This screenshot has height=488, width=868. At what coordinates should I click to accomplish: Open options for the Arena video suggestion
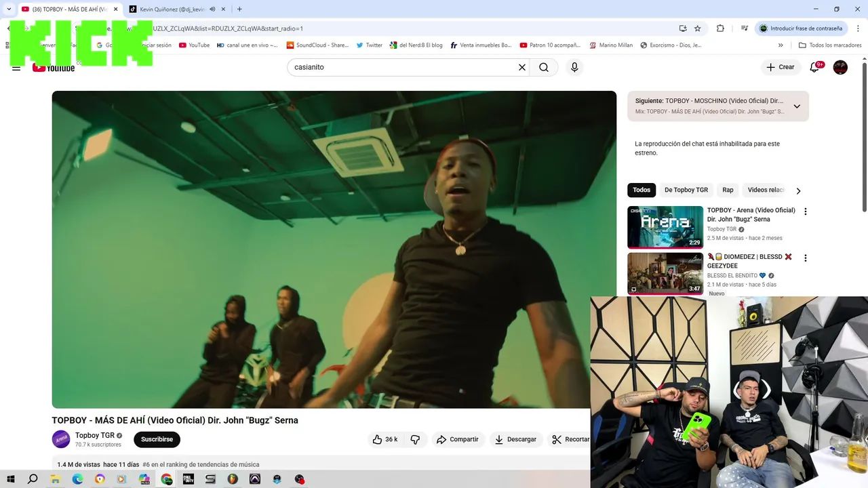coord(806,211)
